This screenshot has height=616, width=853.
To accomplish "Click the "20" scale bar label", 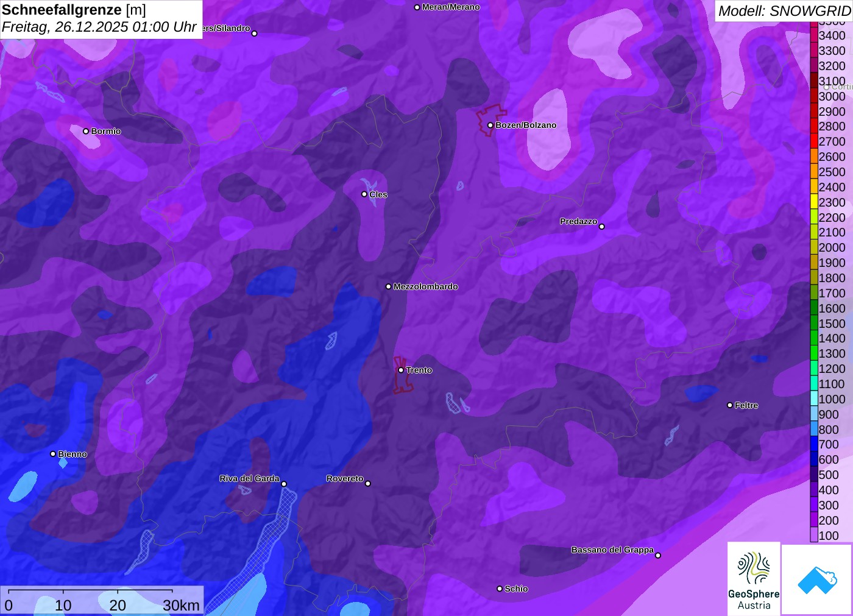I will coord(118,605).
